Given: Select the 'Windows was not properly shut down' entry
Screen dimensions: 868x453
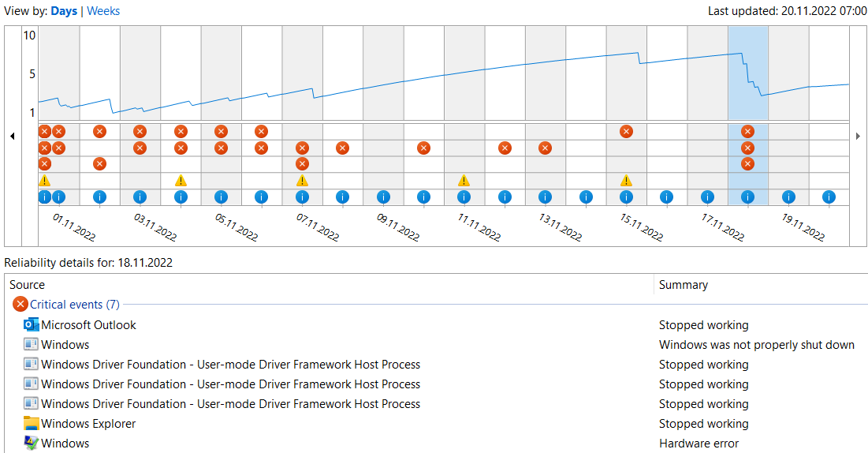Looking at the screenshot, I should tap(756, 345).
